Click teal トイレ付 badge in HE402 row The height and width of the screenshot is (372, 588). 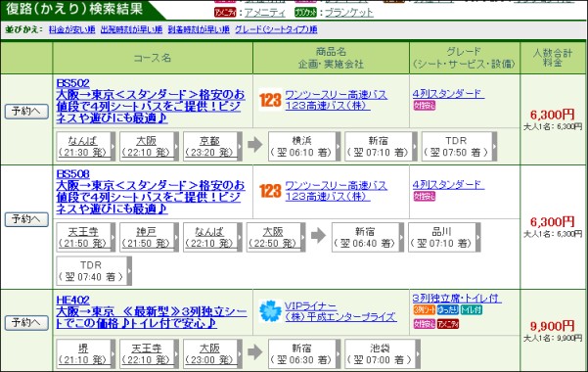pyautogui.click(x=471, y=309)
